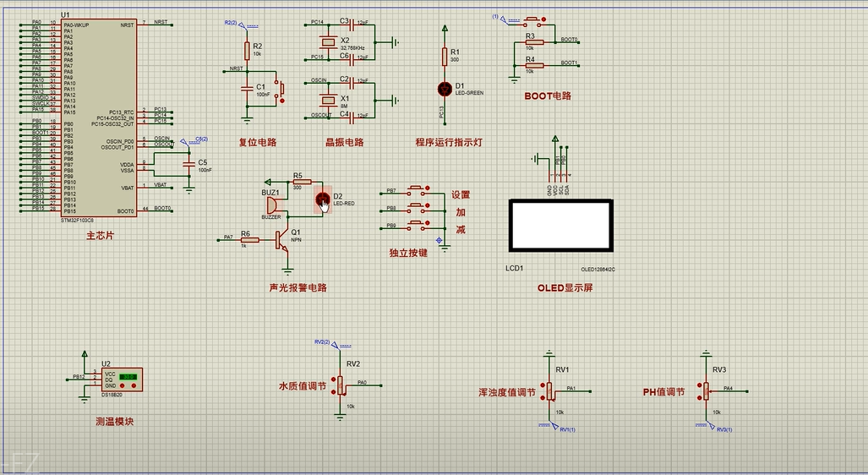Click the RV3(1) voltage probe marker
Viewport: 868px width, 475px height.
click(712, 426)
